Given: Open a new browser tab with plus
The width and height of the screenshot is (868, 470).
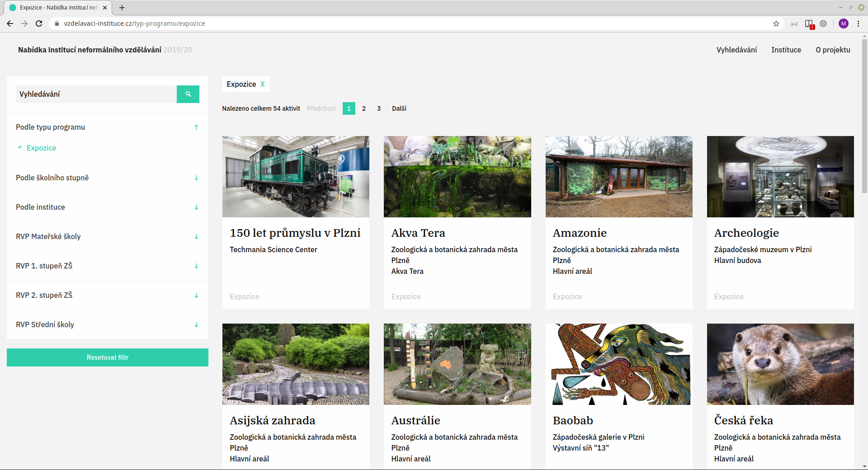Looking at the screenshot, I should click(x=122, y=8).
